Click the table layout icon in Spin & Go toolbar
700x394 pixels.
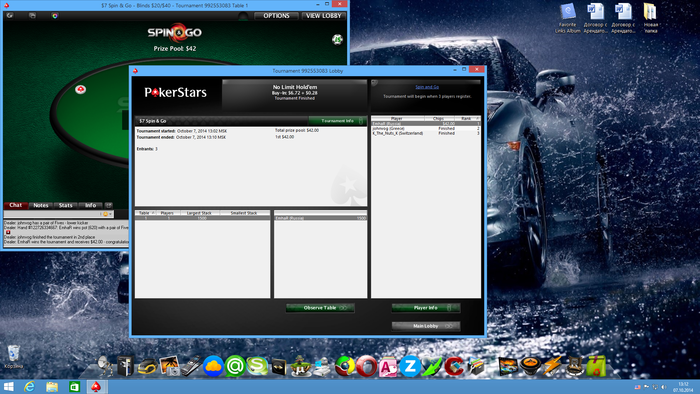coord(33,16)
